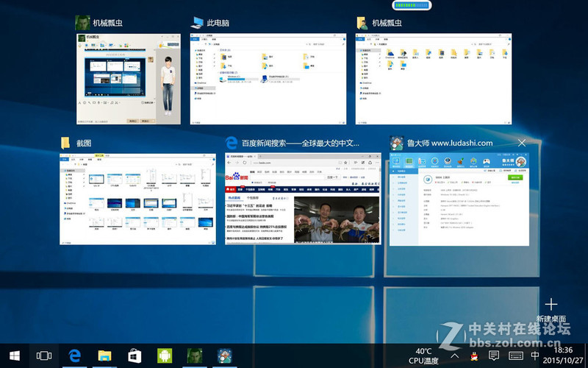
Task: Open the QQ penguin tray icon
Action: point(474,355)
